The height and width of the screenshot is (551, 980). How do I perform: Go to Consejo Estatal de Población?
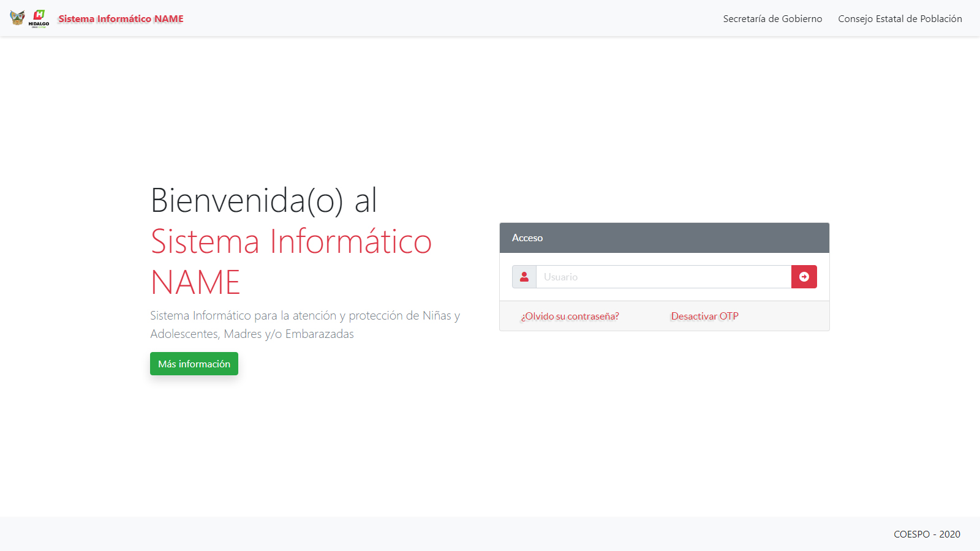tap(900, 19)
